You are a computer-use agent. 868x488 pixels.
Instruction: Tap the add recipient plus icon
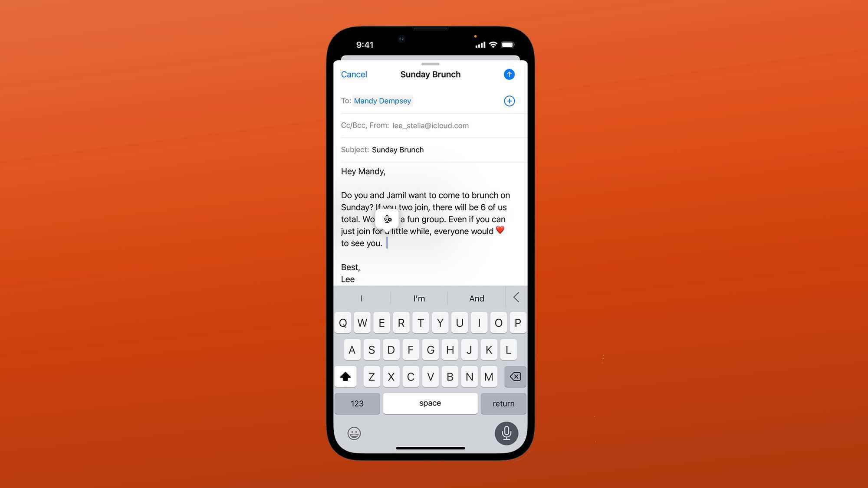(x=509, y=101)
